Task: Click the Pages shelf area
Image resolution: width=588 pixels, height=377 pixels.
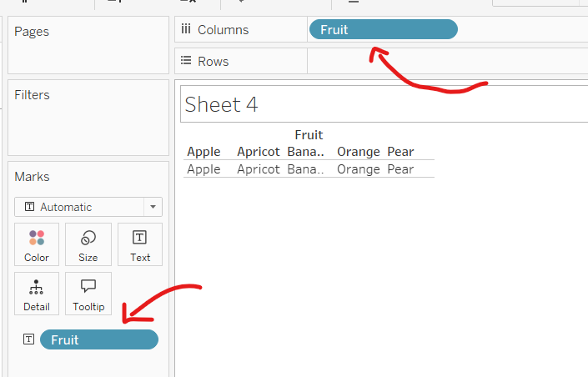Action: click(88, 50)
